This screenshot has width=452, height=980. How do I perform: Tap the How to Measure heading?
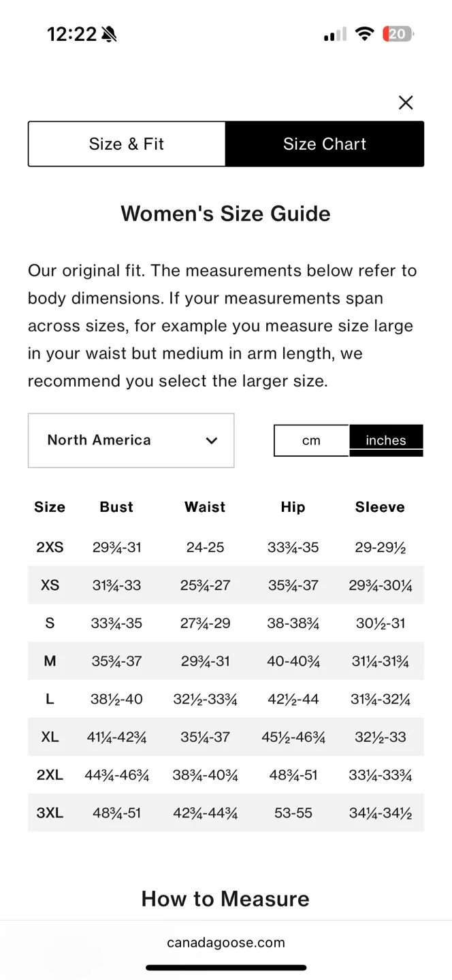click(x=225, y=898)
